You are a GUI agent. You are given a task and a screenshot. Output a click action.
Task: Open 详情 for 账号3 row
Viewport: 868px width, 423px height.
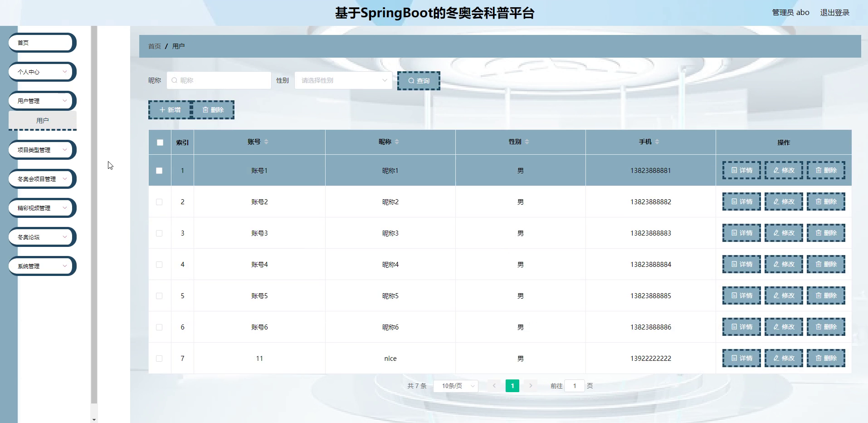(x=741, y=233)
